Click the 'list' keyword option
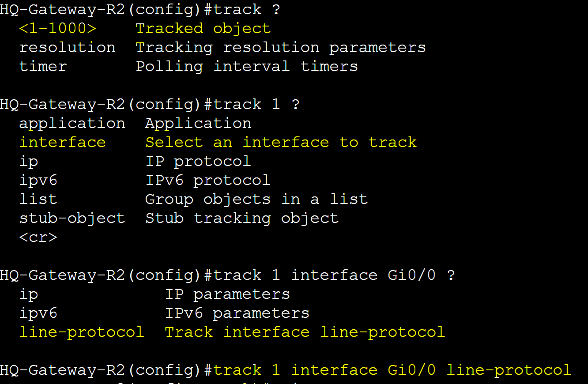Viewport: 588px width, 384px height. pyautogui.click(x=38, y=199)
